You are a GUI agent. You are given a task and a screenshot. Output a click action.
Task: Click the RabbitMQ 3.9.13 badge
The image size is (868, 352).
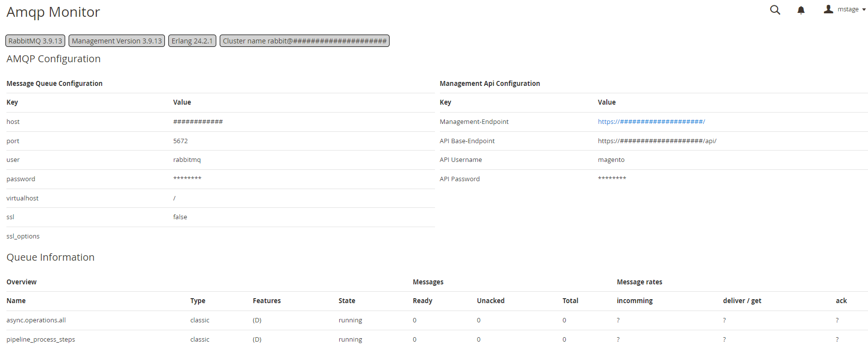pos(35,41)
